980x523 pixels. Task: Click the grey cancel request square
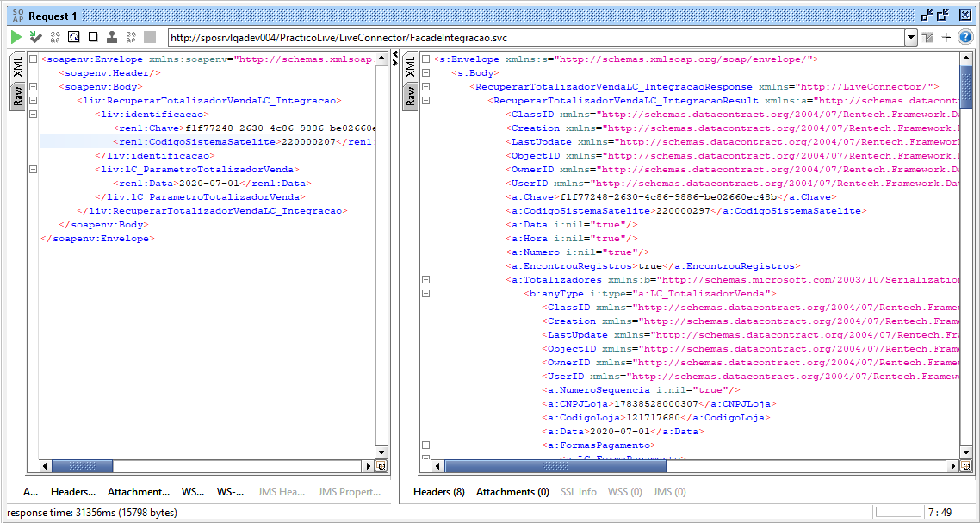150,37
